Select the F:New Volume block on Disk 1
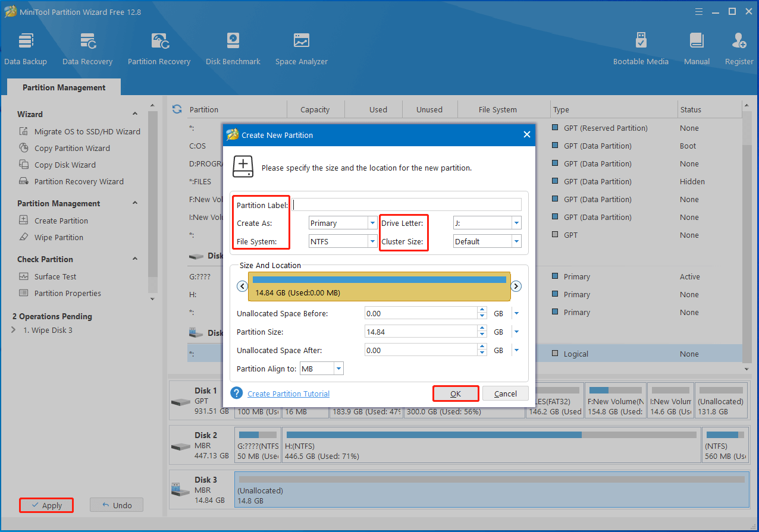Image resolution: width=759 pixels, height=532 pixels. click(615, 401)
